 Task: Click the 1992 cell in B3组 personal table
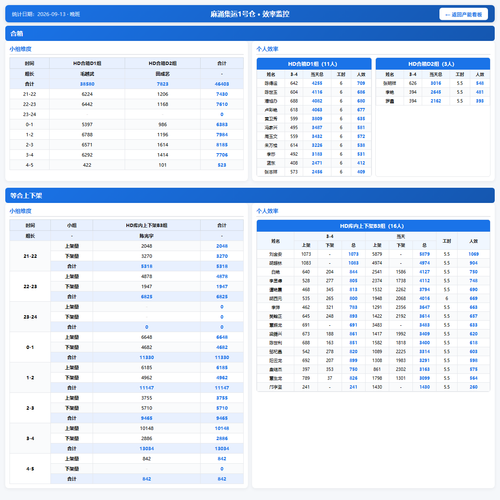click(401, 334)
